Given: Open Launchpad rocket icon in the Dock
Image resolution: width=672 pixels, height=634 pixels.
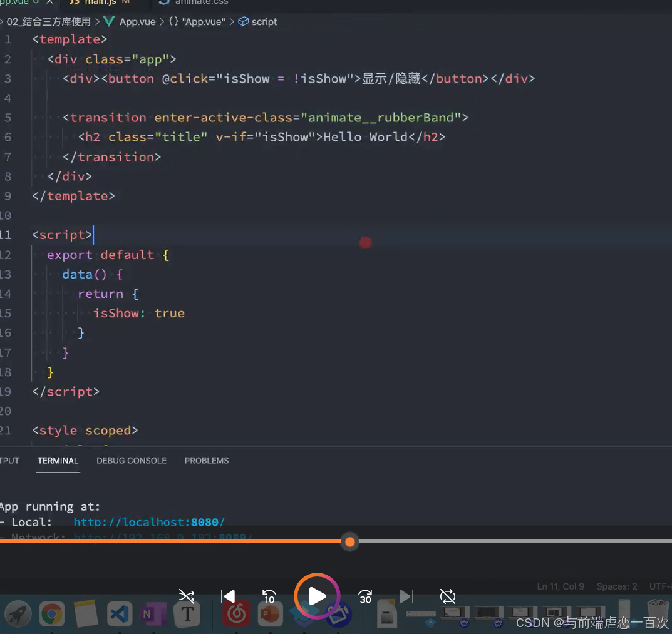Looking at the screenshot, I should [18, 614].
